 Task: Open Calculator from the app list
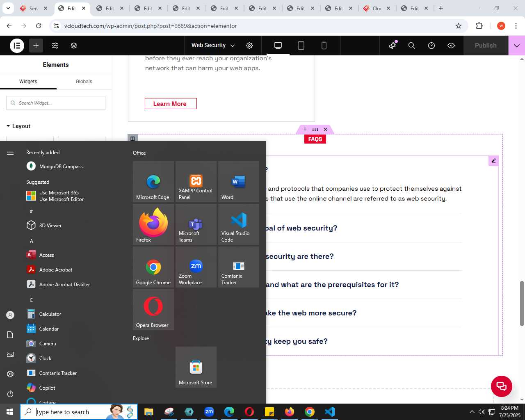[x=50, y=314]
